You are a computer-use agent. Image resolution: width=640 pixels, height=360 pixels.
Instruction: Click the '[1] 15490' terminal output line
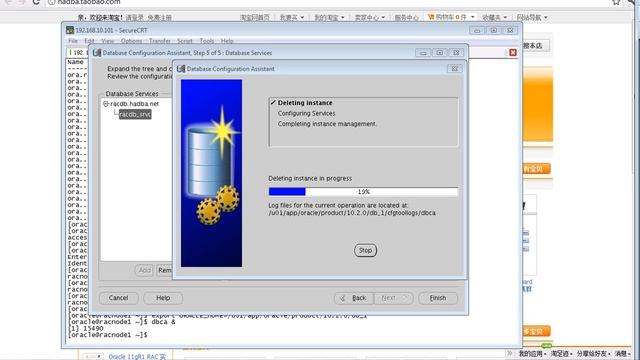[x=86, y=328]
